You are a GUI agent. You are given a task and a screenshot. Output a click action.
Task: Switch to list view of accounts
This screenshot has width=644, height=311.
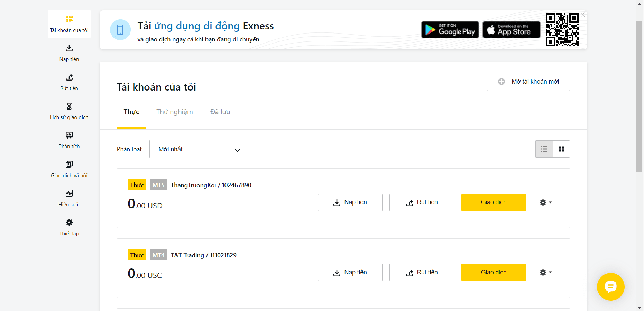[544, 149]
